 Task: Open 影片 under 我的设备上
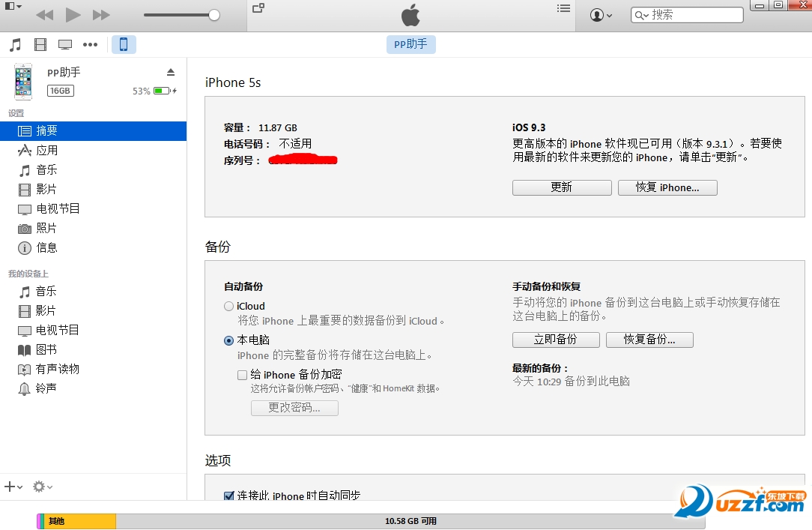93,310
